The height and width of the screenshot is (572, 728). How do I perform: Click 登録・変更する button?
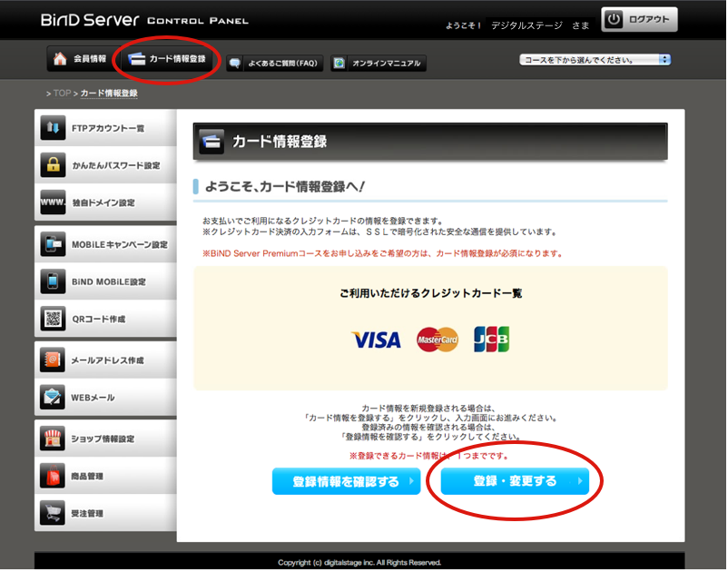click(x=515, y=481)
